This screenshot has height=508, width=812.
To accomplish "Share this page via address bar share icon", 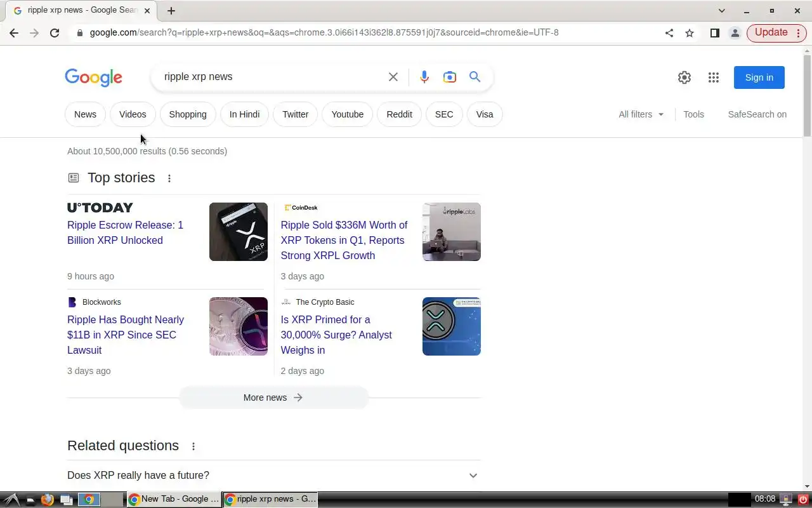I will click(669, 33).
